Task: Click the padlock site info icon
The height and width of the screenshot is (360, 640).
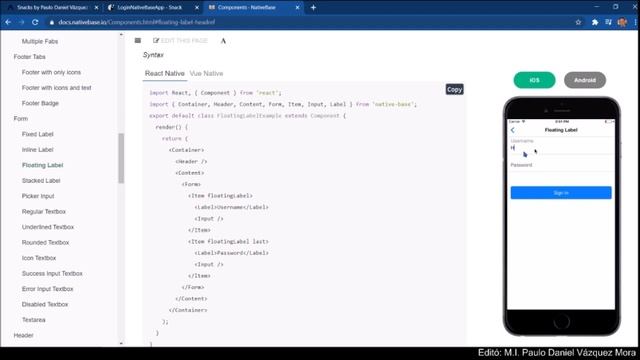Action: [52, 22]
